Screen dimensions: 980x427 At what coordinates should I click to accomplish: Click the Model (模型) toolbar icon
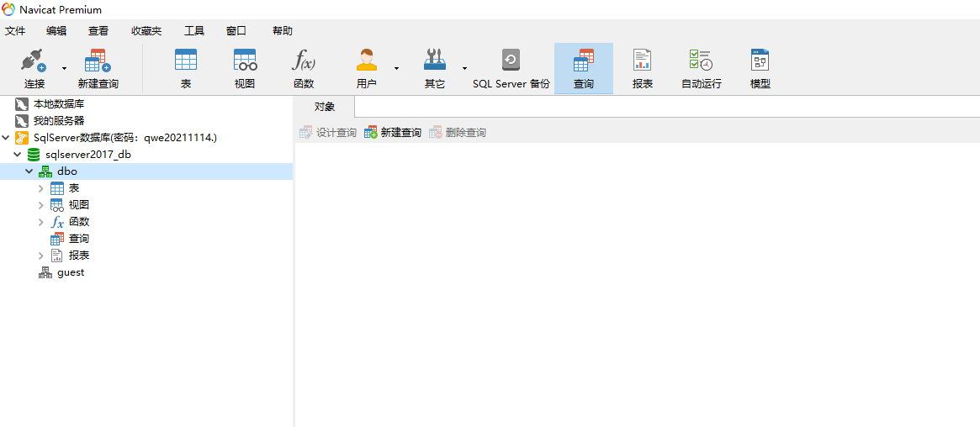click(760, 61)
